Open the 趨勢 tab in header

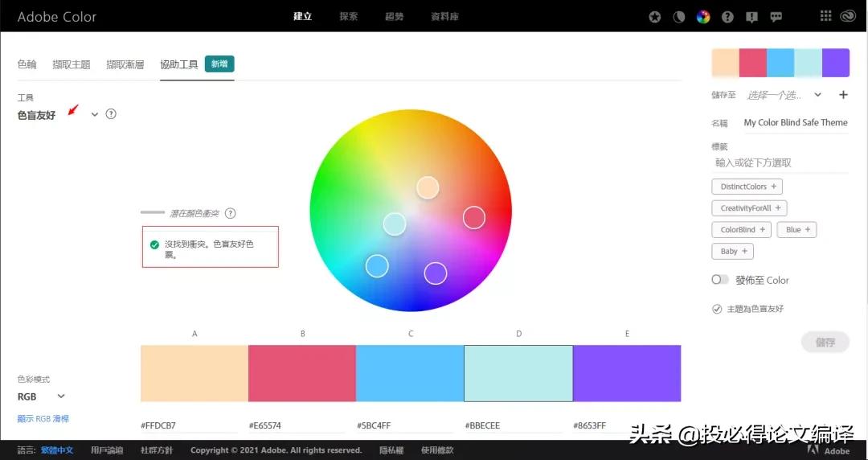pyautogui.click(x=394, y=17)
